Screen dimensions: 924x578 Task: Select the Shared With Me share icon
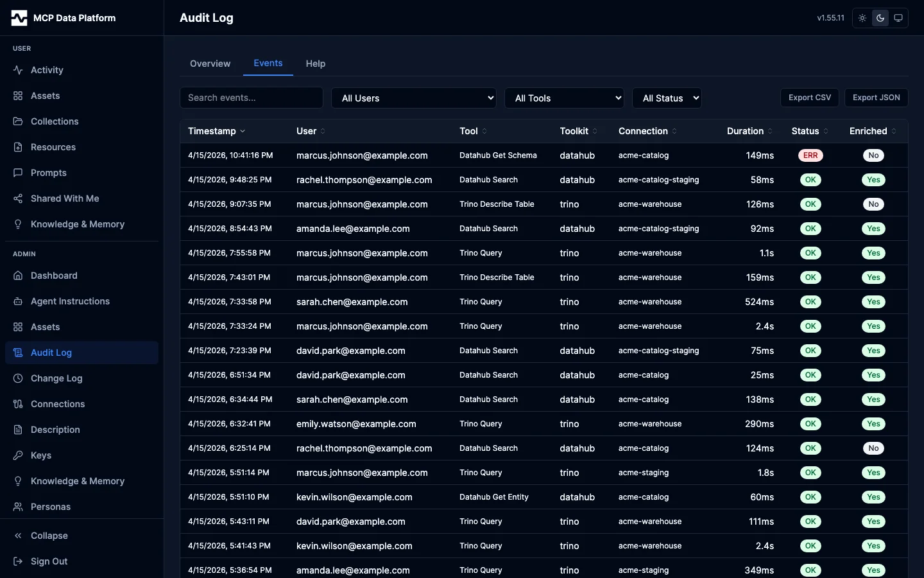(17, 198)
